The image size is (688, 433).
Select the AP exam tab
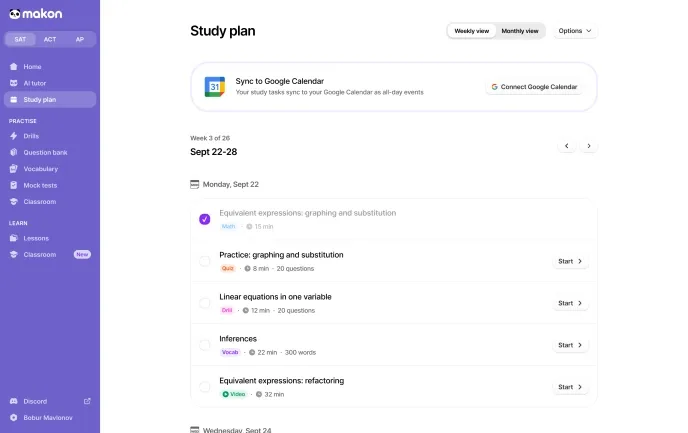(79, 39)
